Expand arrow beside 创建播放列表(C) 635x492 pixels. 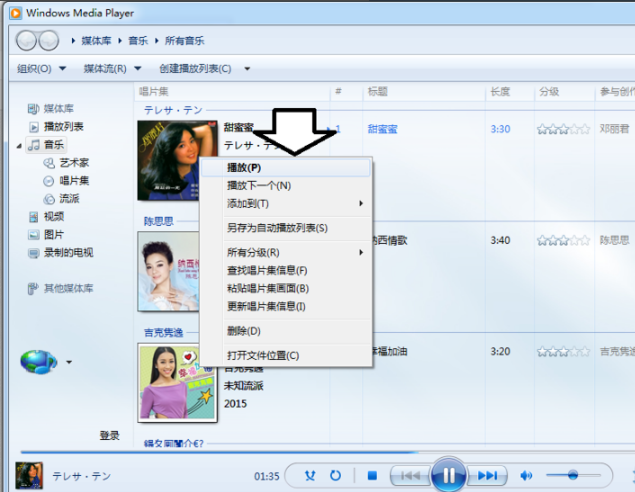pos(247,69)
